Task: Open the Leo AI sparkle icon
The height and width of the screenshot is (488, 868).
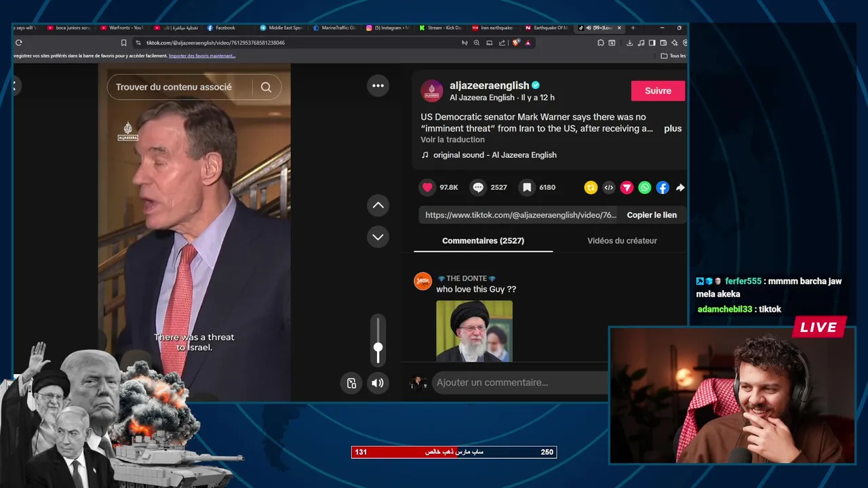Action: 675,43
